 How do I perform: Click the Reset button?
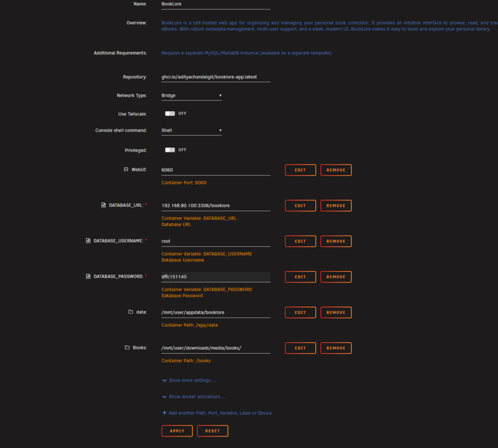pos(213,431)
